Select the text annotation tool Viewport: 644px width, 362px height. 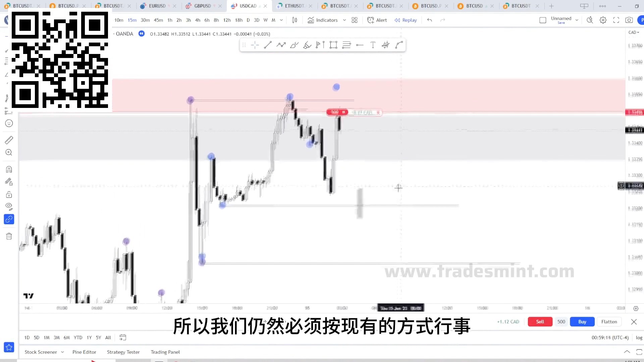coord(373,45)
